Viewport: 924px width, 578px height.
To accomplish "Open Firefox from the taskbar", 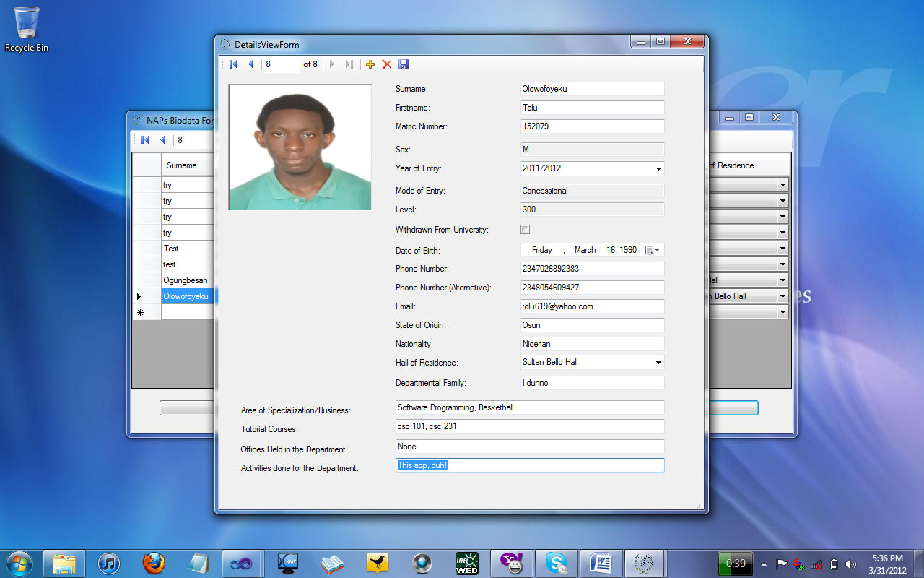I will (154, 564).
